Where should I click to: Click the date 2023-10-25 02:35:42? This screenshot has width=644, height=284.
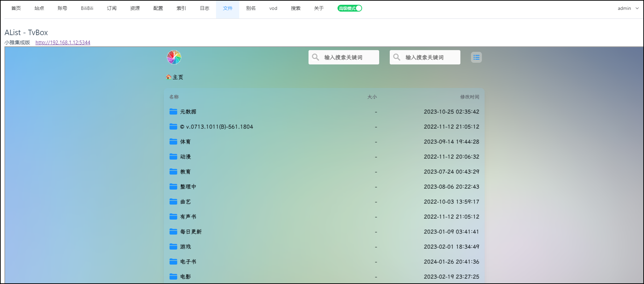452,111
